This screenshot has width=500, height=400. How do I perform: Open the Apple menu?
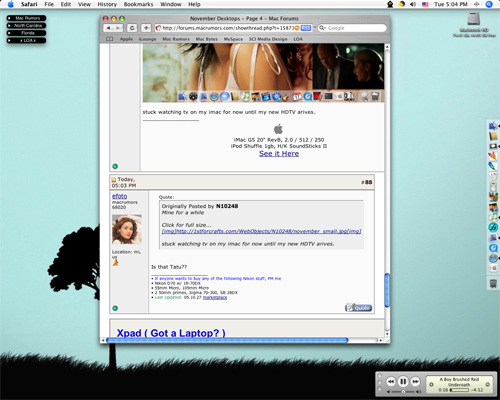pos(11,4)
